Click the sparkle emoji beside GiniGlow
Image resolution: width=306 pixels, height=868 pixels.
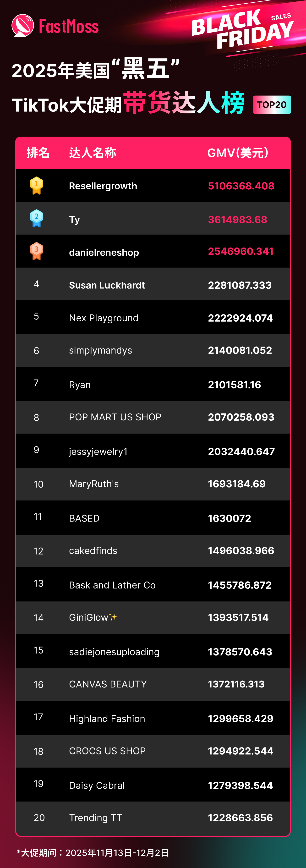[113, 617]
